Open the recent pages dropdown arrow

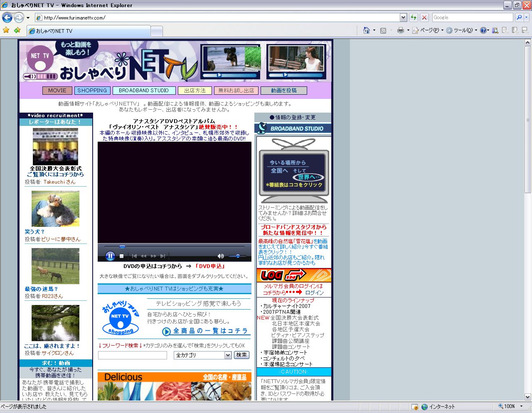coord(28,18)
